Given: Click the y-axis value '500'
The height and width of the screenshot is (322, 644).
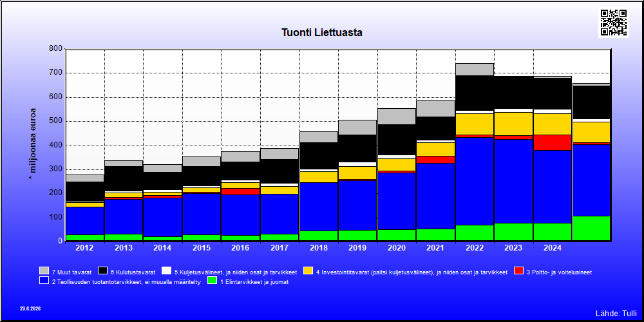Looking at the screenshot, I should pos(55,121).
